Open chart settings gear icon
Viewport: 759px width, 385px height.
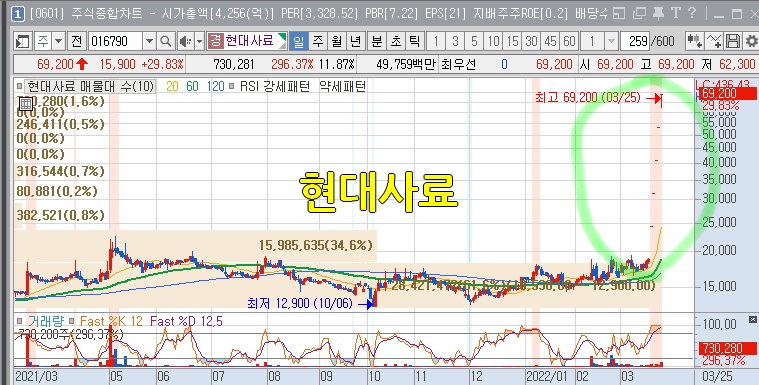point(751,42)
